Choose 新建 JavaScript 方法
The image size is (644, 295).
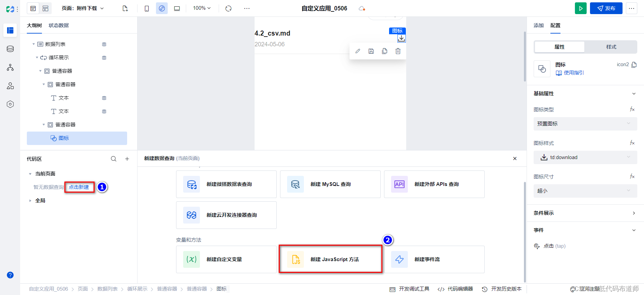click(x=330, y=259)
